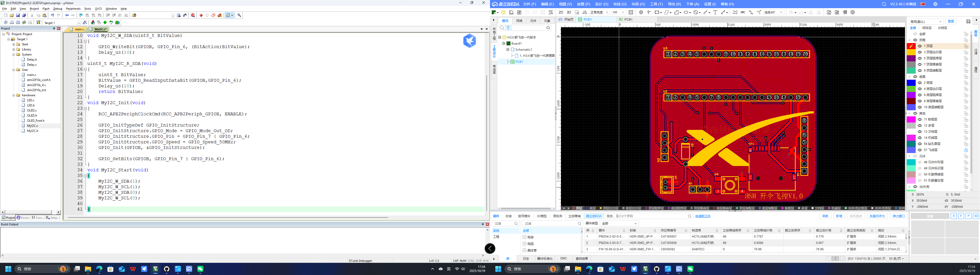Open the Peripherals menu
The height and width of the screenshot is (275, 980).
73,8
